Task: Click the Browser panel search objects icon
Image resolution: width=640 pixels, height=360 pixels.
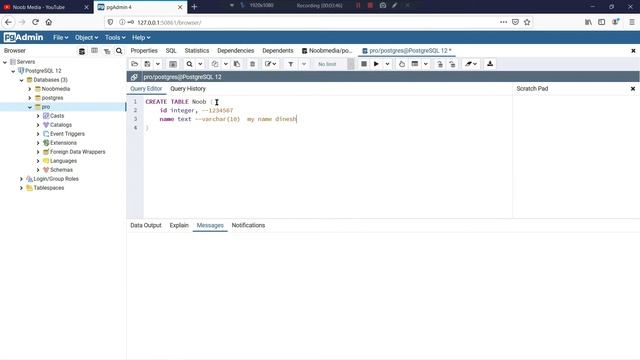Action: click(x=119, y=51)
